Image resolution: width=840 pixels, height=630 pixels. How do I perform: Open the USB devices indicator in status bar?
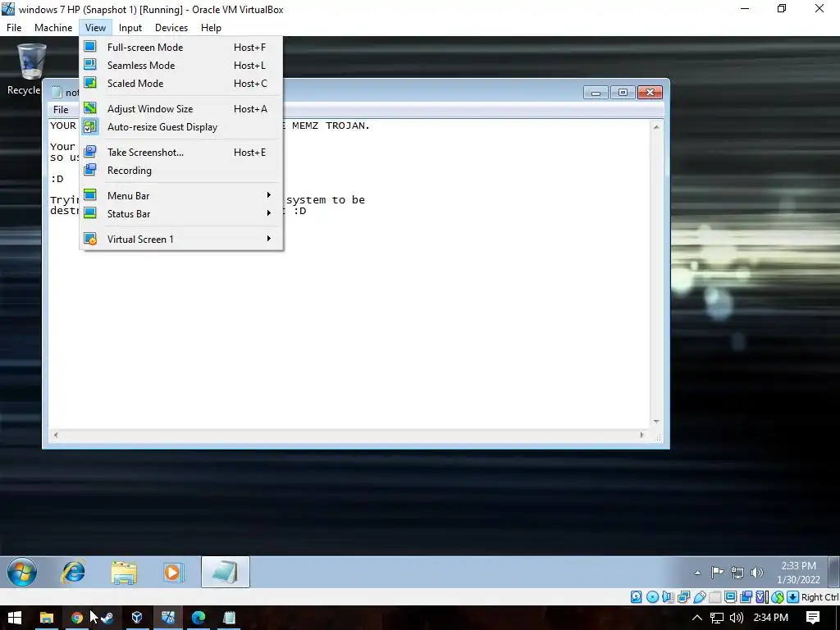699,597
